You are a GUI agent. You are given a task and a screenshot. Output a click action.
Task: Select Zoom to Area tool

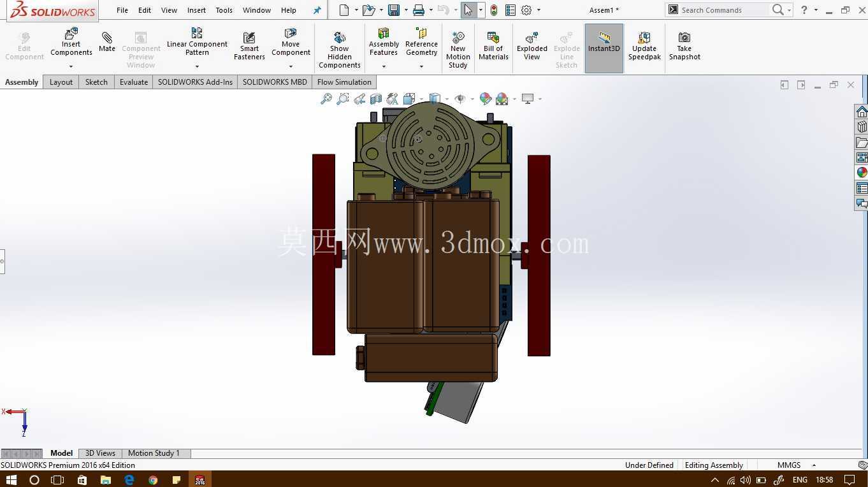pos(343,99)
